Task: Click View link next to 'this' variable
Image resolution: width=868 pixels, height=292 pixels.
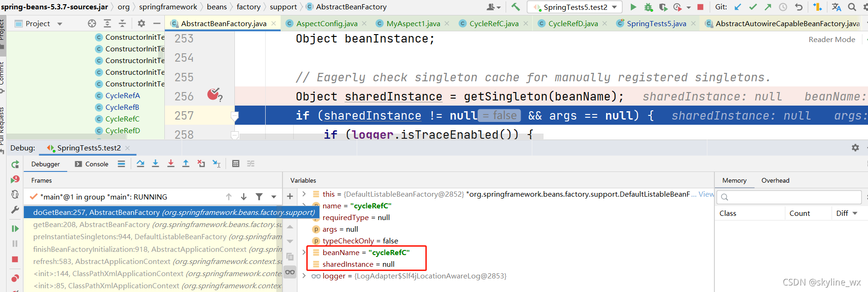Action: click(706, 194)
